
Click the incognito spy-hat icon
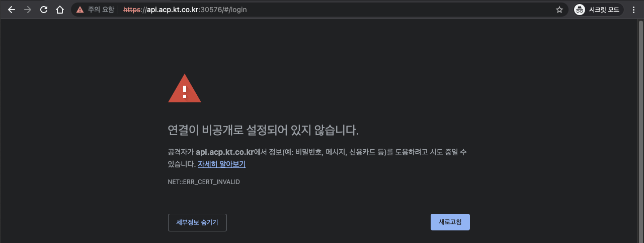pos(580,10)
